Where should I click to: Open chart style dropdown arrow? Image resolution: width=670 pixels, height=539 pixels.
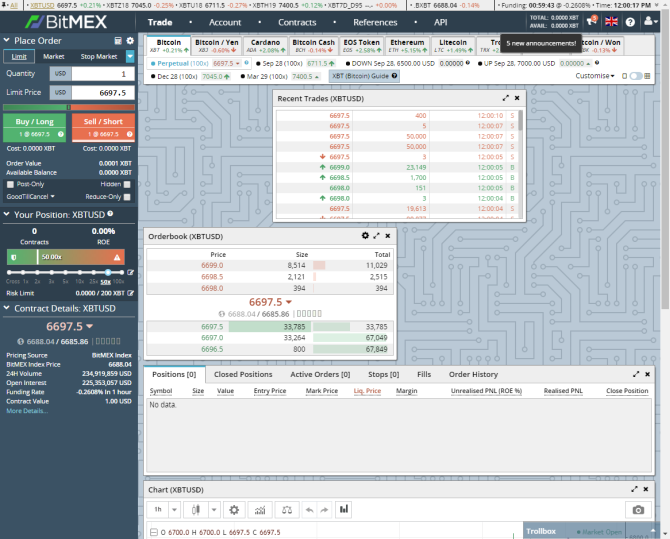214,510
